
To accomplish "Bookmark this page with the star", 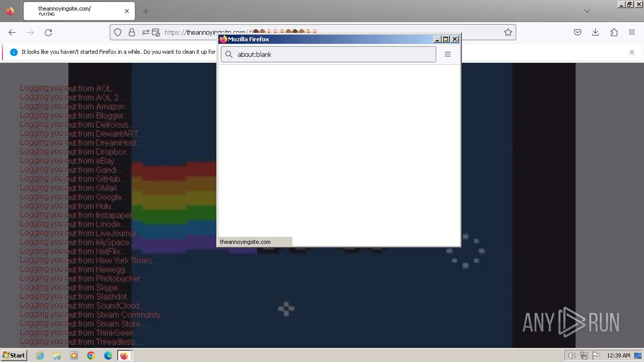I will [508, 32].
